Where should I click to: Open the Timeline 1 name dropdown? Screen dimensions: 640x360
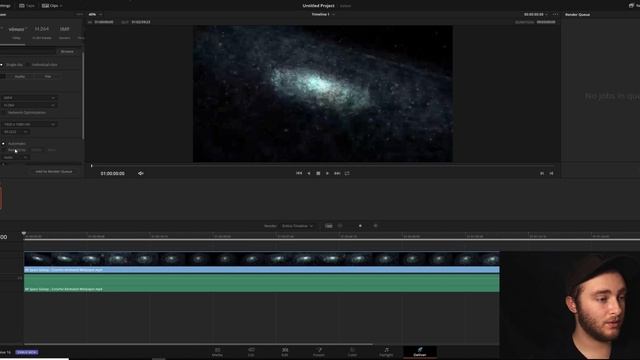pyautogui.click(x=323, y=14)
